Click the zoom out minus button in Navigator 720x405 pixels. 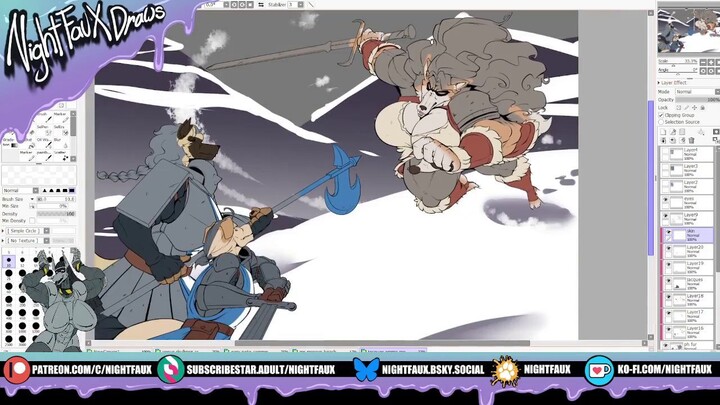[x=703, y=62]
